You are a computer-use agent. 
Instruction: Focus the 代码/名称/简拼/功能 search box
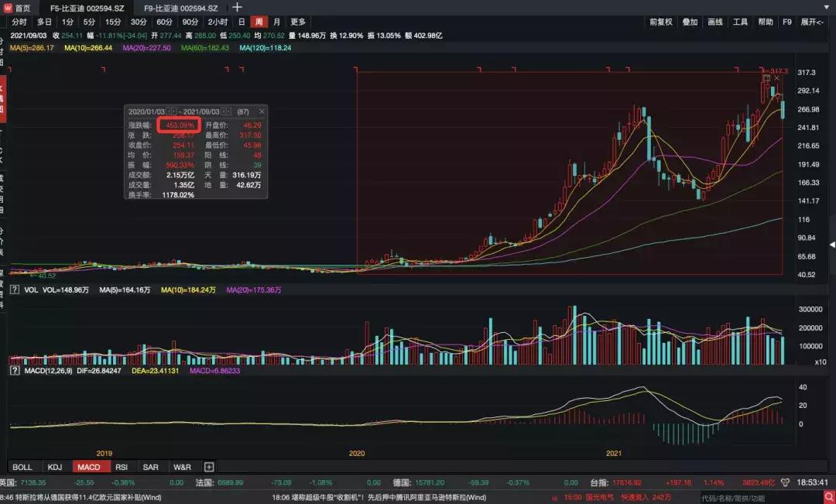click(761, 498)
